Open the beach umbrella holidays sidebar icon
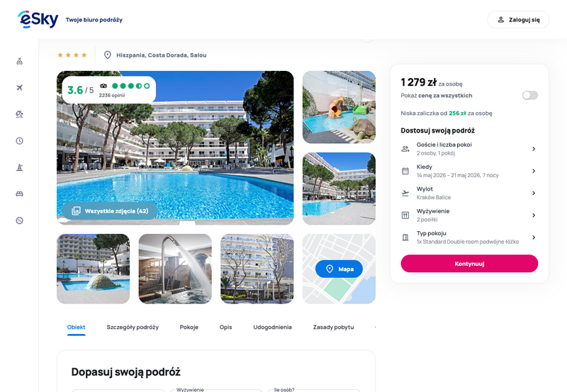This screenshot has width=567, height=392. (x=20, y=114)
